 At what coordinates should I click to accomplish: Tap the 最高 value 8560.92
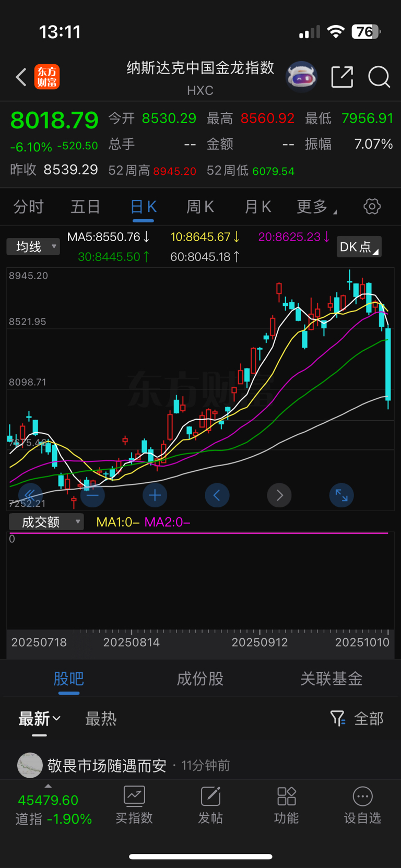267,118
